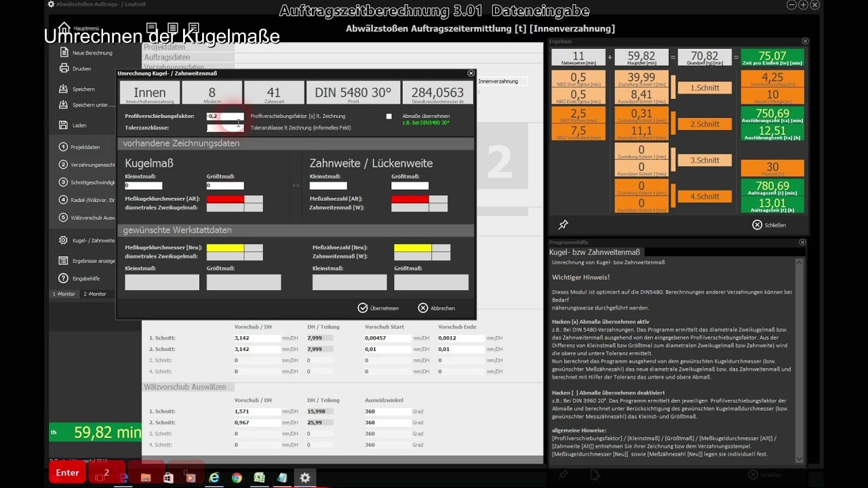Click the DIN 5480 30° Profil tile
This screenshot has height=488, width=868.
(x=353, y=93)
